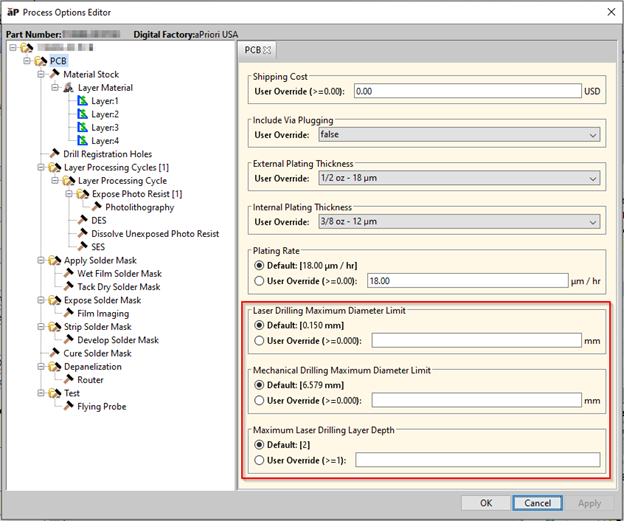Click the Layer Processing Cycle folder icon
The height and width of the screenshot is (521, 624).
point(69,181)
